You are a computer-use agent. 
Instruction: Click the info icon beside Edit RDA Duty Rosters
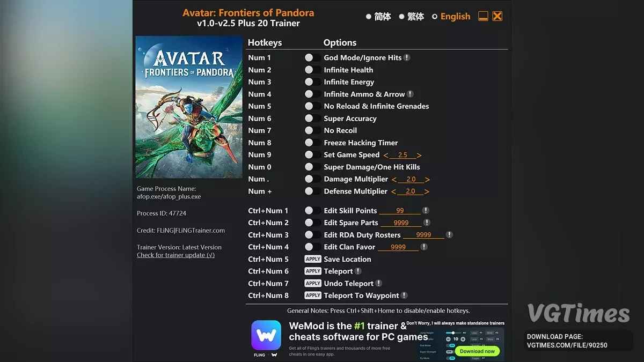point(449,234)
